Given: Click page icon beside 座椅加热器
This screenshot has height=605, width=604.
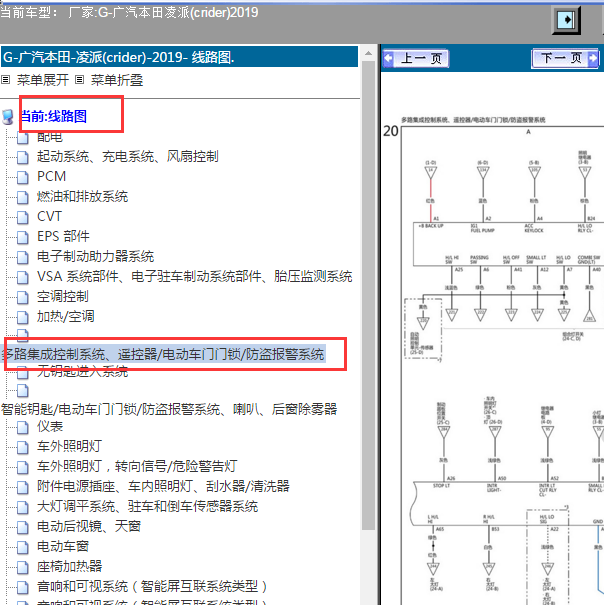Looking at the screenshot, I should tap(23, 568).
